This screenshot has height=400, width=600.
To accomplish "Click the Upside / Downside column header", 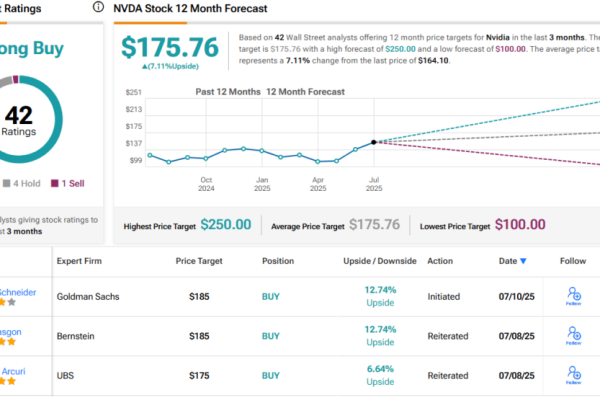I will (380, 261).
